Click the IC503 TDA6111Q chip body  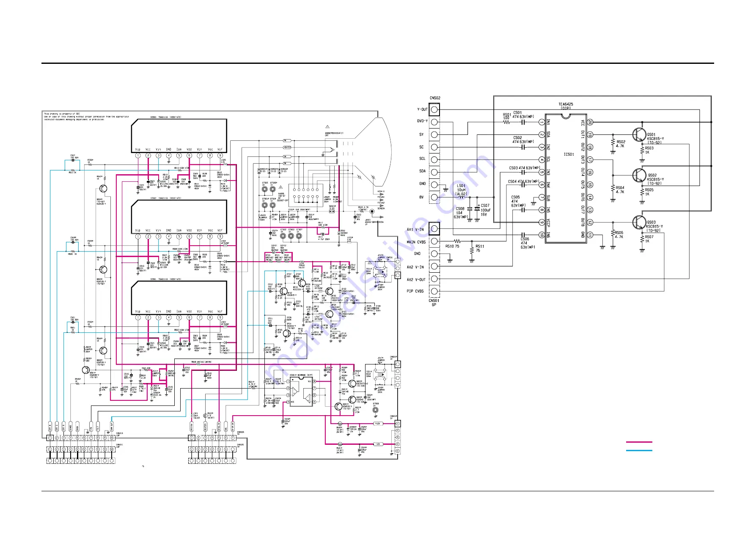179,136
